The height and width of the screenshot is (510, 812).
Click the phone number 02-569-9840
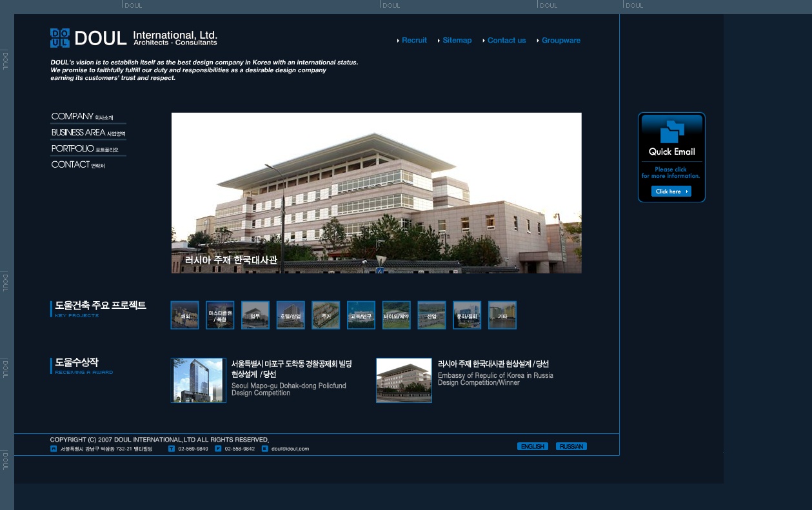pos(193,449)
